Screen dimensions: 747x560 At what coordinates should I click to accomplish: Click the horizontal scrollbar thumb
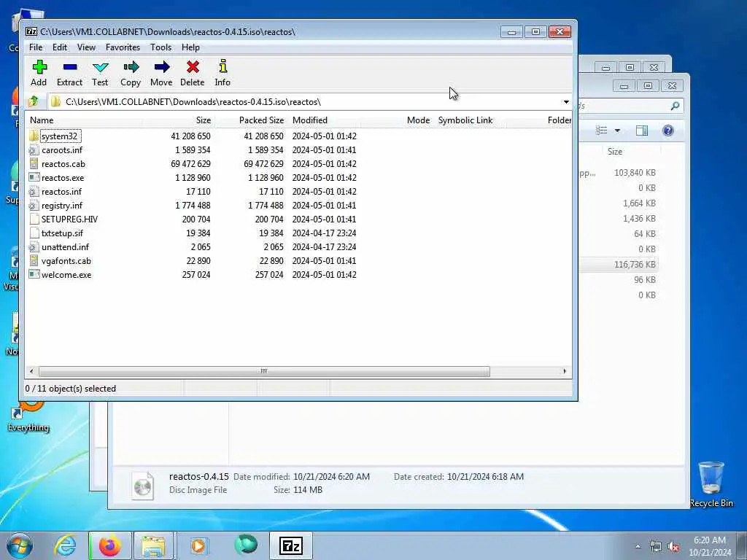(x=264, y=371)
